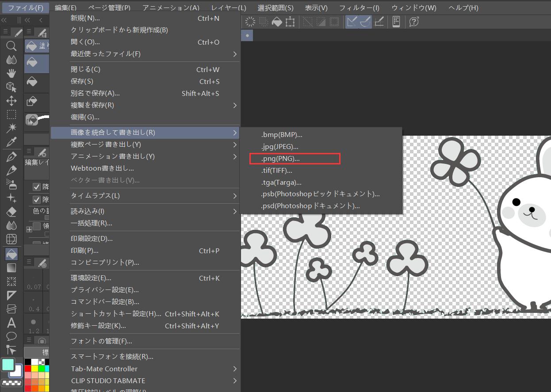Open CLIP STUDIO help via question mark icon
This screenshot has width=551, height=392.
414,21
